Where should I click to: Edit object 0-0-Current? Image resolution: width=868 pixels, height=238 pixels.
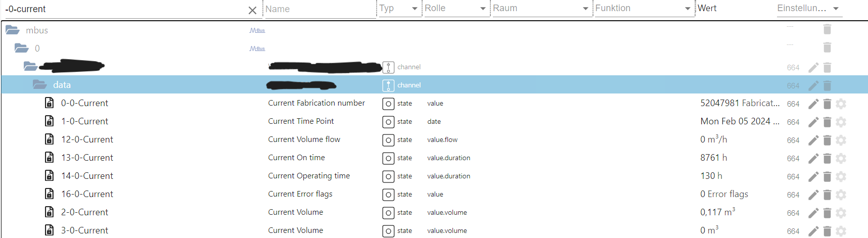(813, 104)
